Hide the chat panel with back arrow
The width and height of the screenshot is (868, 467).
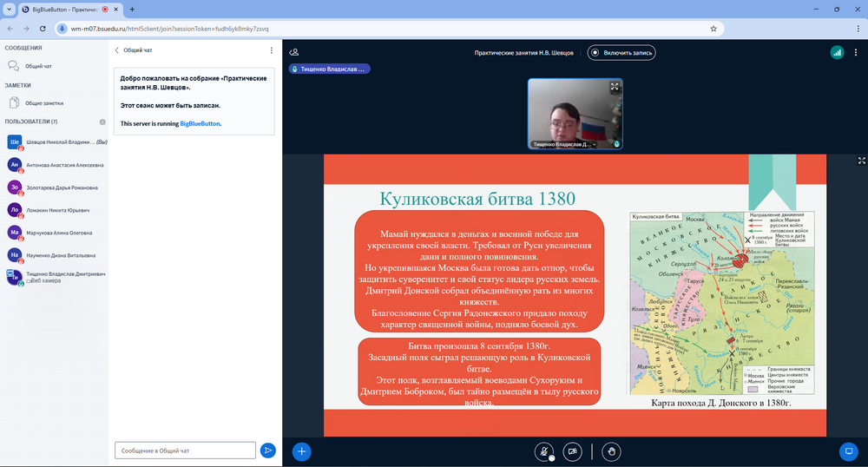118,50
